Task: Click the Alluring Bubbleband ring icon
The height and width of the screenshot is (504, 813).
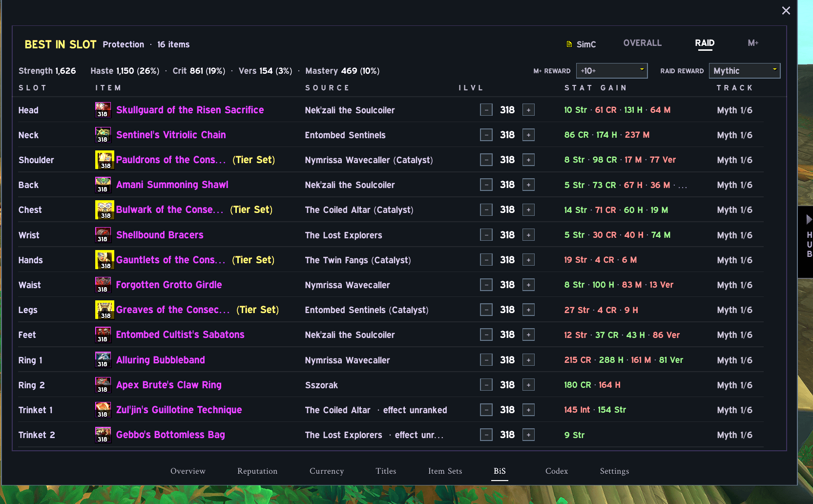Action: (x=103, y=360)
